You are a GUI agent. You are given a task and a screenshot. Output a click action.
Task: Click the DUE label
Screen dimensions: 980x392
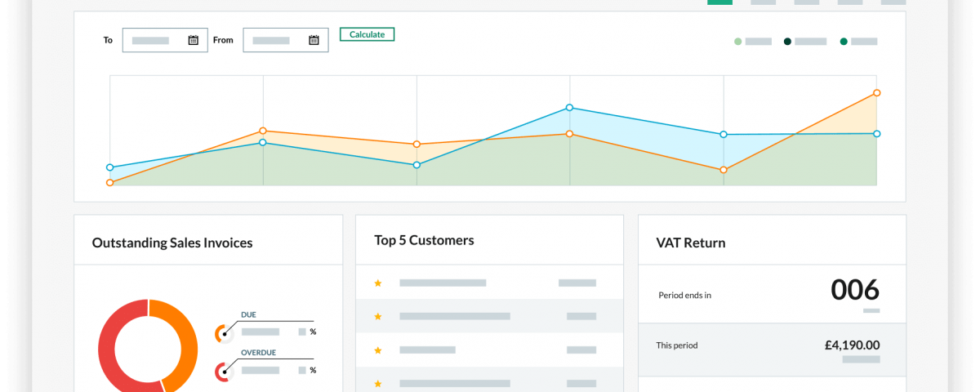click(x=248, y=314)
